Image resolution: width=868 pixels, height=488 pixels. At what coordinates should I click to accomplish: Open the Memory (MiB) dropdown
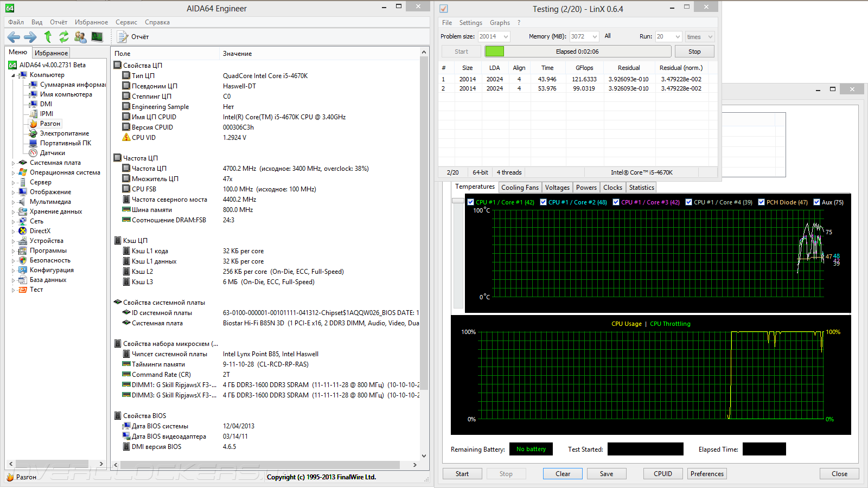coord(595,37)
